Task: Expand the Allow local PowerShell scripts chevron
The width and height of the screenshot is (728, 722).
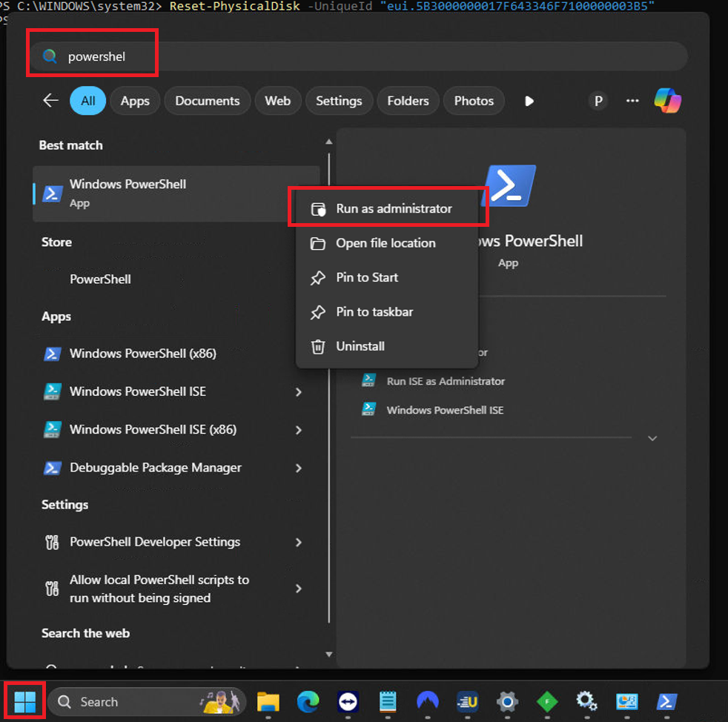Action: click(299, 589)
